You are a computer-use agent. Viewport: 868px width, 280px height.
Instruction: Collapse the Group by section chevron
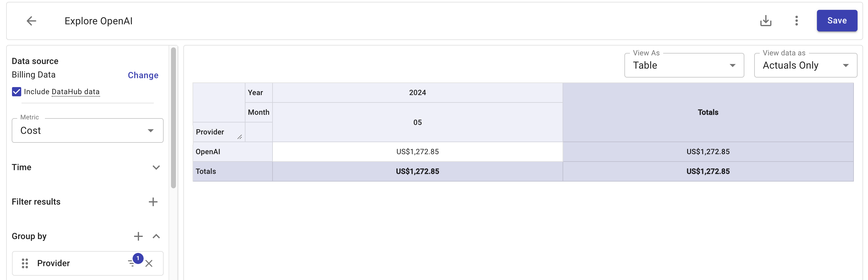[x=156, y=236]
